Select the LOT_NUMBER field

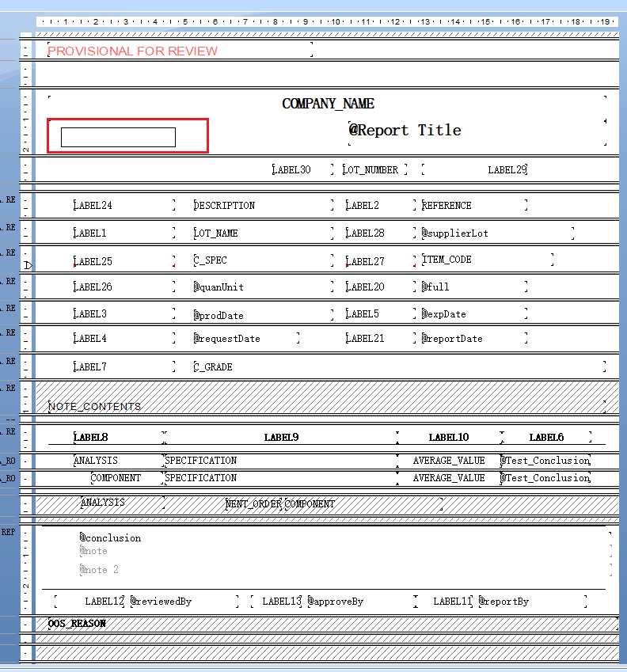tap(374, 169)
